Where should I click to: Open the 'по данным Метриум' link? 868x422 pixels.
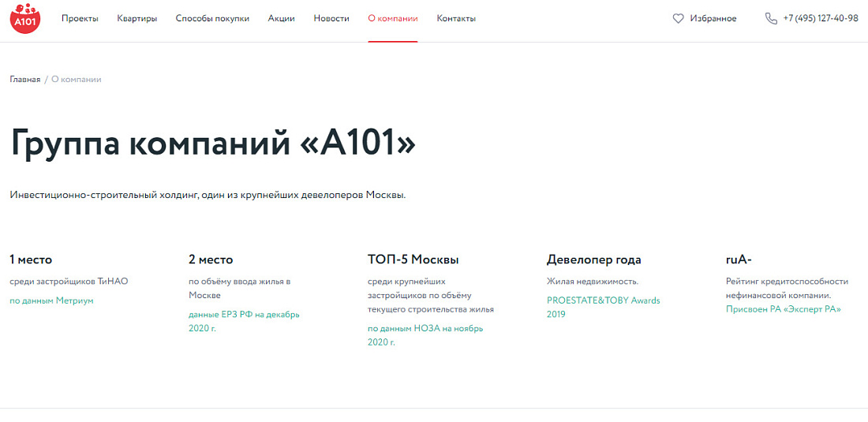51,301
